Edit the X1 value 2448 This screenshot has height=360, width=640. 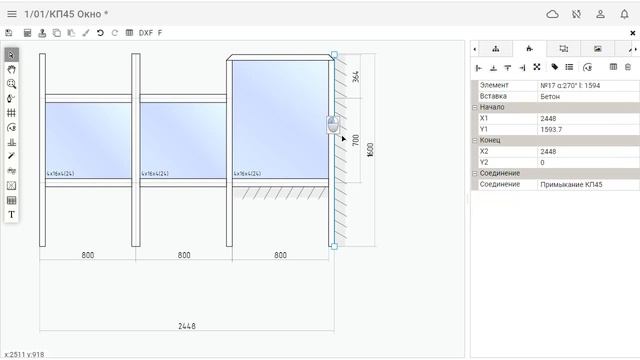click(x=588, y=118)
